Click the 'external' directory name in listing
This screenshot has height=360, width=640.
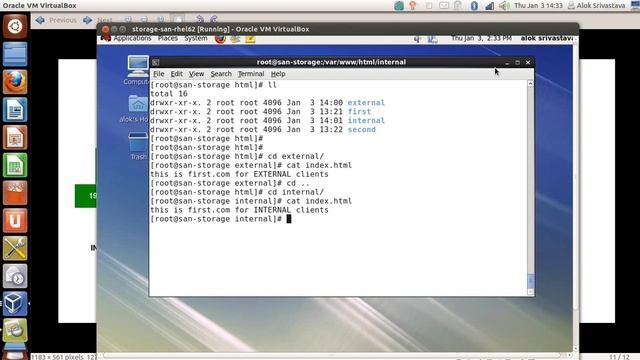366,103
